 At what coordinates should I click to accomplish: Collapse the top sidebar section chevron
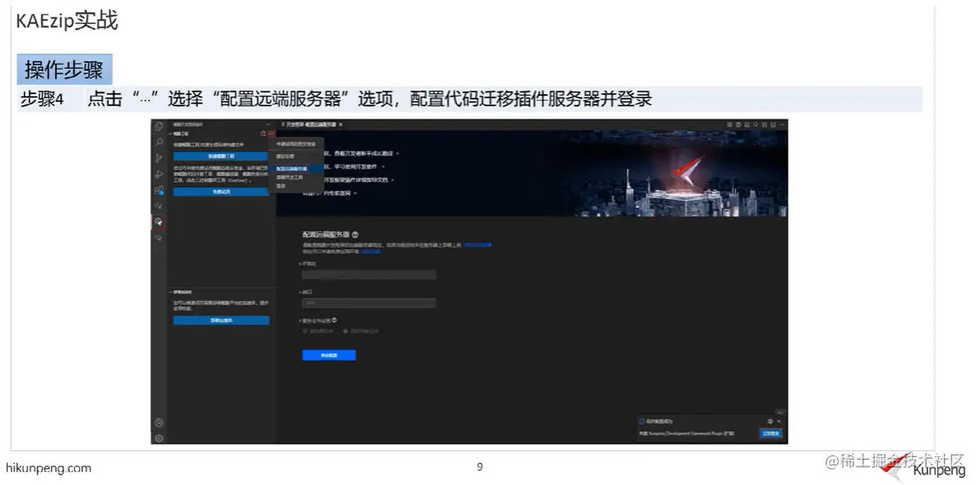[x=170, y=133]
